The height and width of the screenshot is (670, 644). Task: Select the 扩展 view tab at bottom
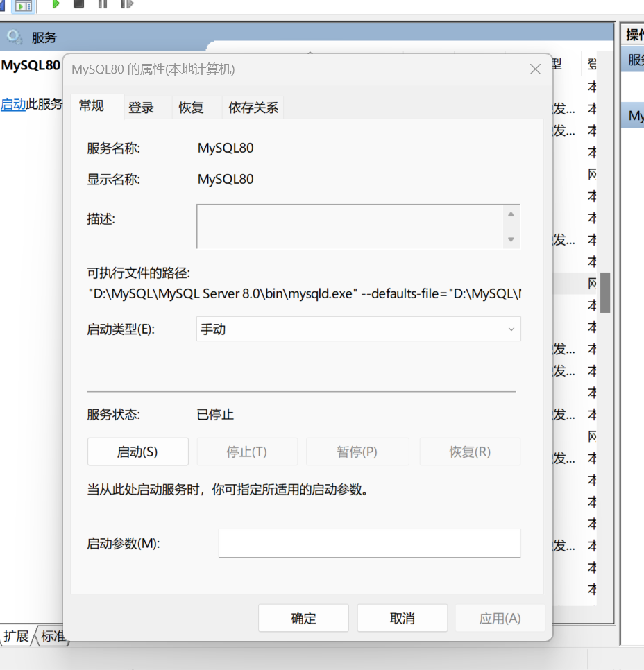click(x=16, y=636)
